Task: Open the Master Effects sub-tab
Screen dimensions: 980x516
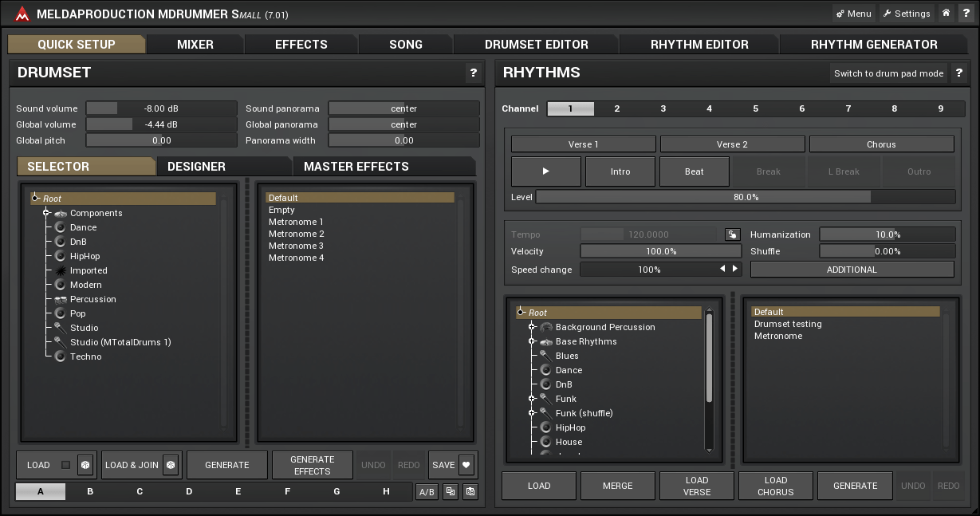Action: pos(356,167)
